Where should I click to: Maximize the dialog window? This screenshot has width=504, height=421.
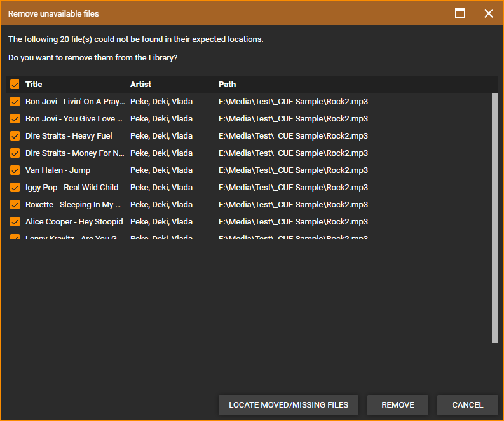(x=460, y=13)
